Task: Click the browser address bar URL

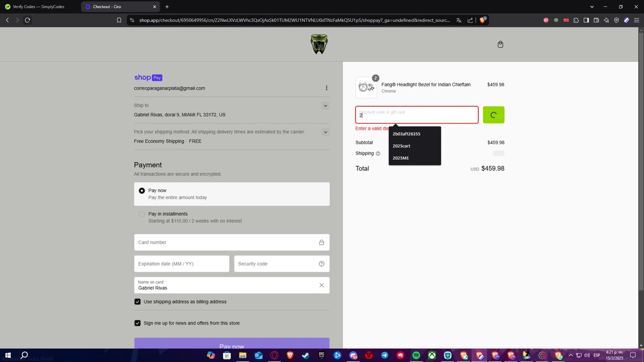Action: coord(295,20)
